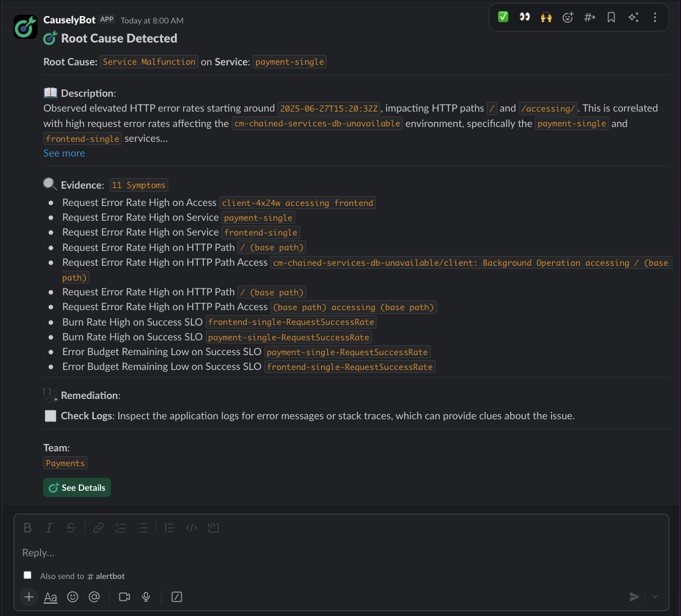Image resolution: width=681 pixels, height=616 pixels.
Task: React with the white check mark emoji
Action: click(x=503, y=17)
